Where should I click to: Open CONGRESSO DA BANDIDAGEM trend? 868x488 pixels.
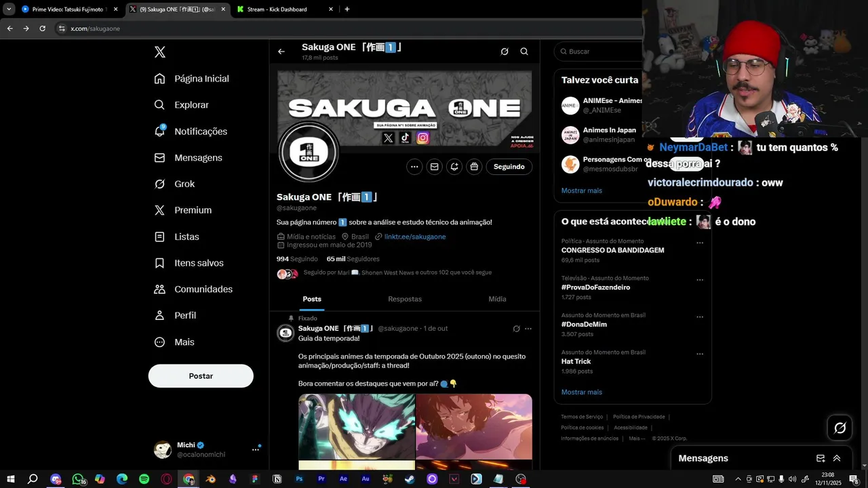613,250
